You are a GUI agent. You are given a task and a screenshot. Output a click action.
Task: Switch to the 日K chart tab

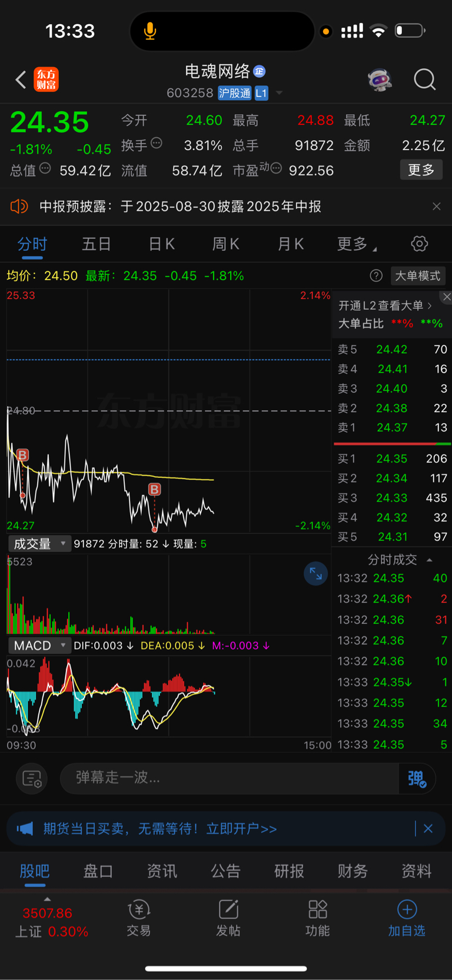point(161,244)
